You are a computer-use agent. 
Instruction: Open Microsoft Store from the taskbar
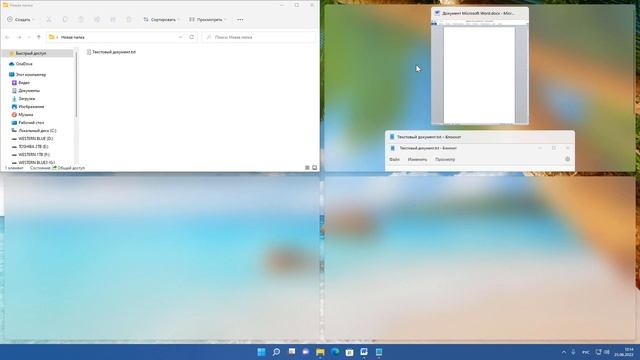pyautogui.click(x=349, y=352)
